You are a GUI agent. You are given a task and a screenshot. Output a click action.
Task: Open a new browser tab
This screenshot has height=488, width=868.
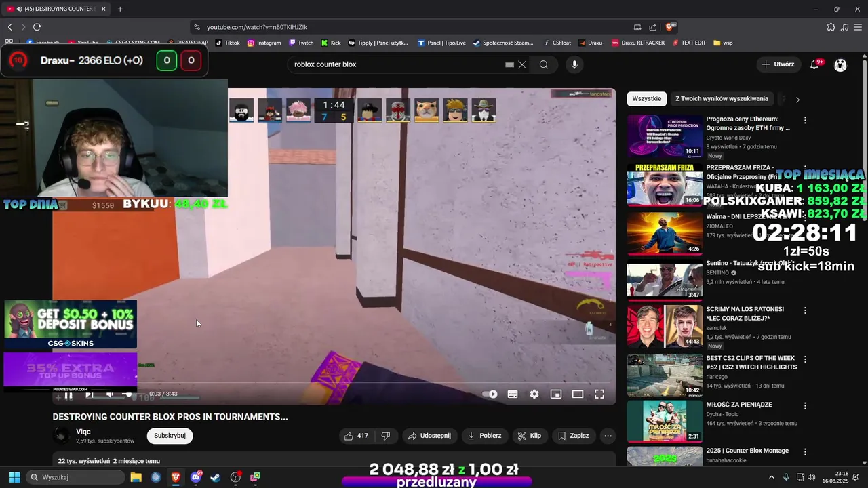click(120, 9)
